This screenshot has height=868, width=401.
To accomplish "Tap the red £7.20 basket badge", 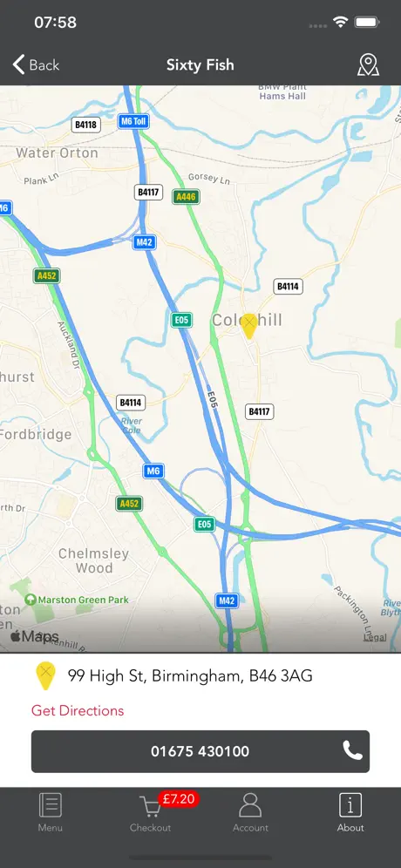I will coord(179,799).
